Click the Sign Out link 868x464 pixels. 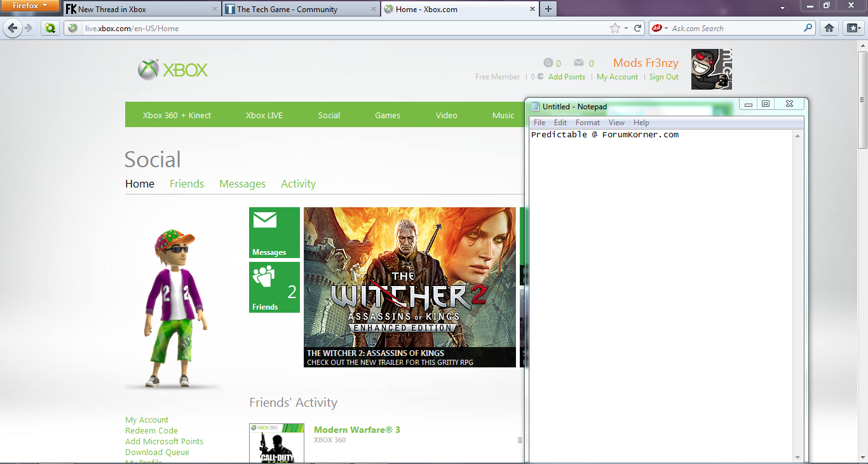coord(664,77)
